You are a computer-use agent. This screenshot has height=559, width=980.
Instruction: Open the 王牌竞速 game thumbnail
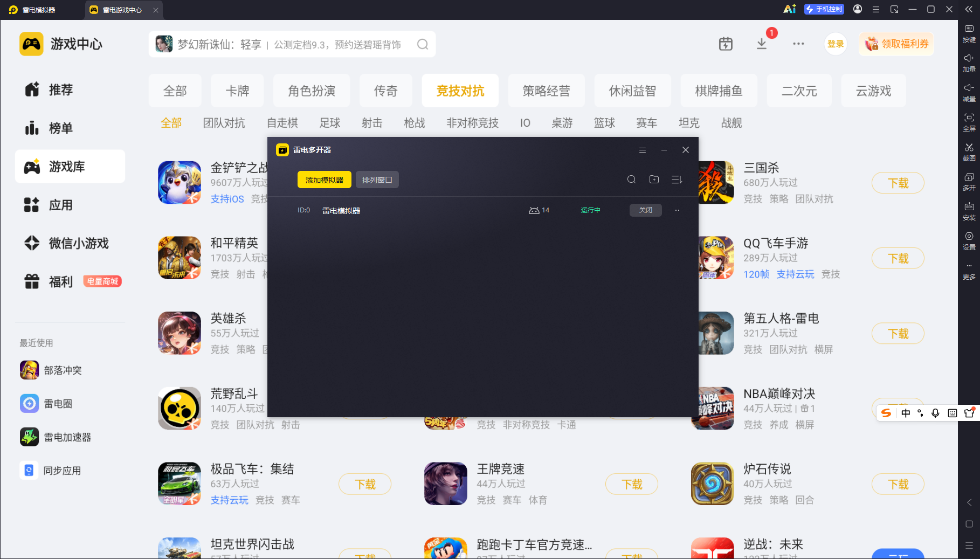(x=446, y=484)
